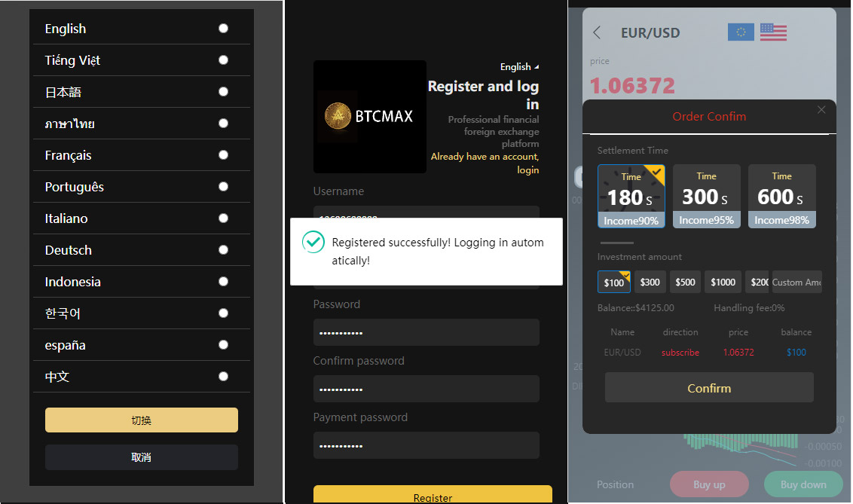
Task: Click the large red price 1.06372
Action: [633, 85]
